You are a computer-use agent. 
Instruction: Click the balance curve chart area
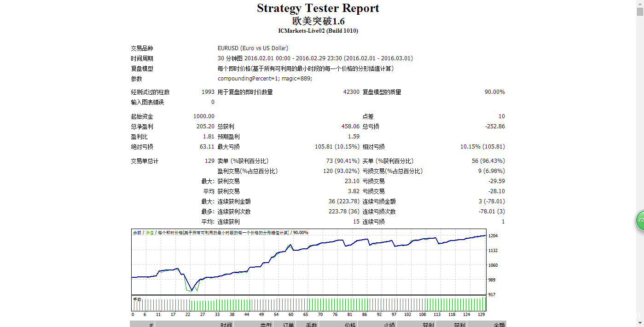click(308, 264)
